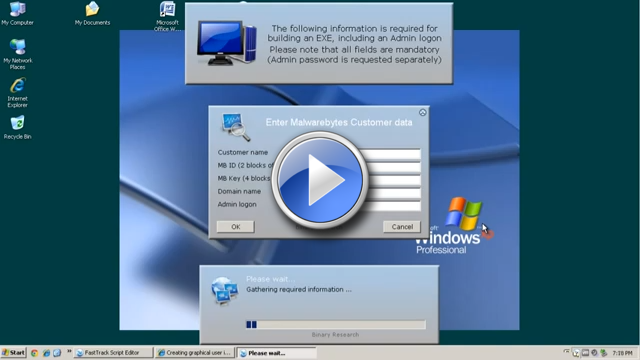Launch Chrome from the quick launch bar
The height and width of the screenshot is (360, 640).
(34, 353)
